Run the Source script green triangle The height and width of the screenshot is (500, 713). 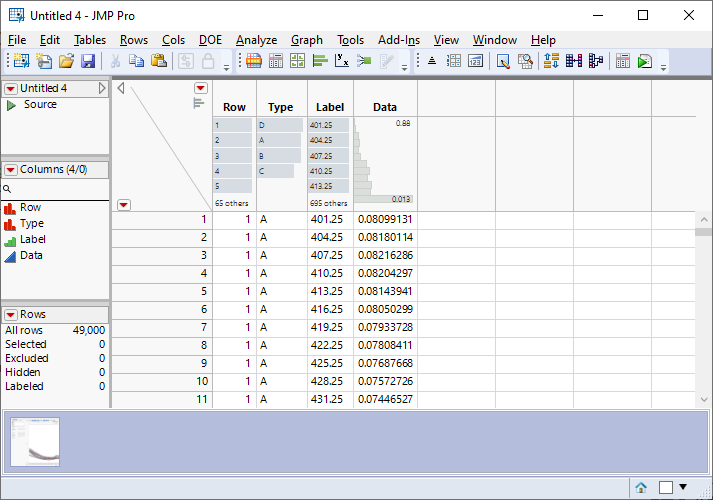[12, 105]
